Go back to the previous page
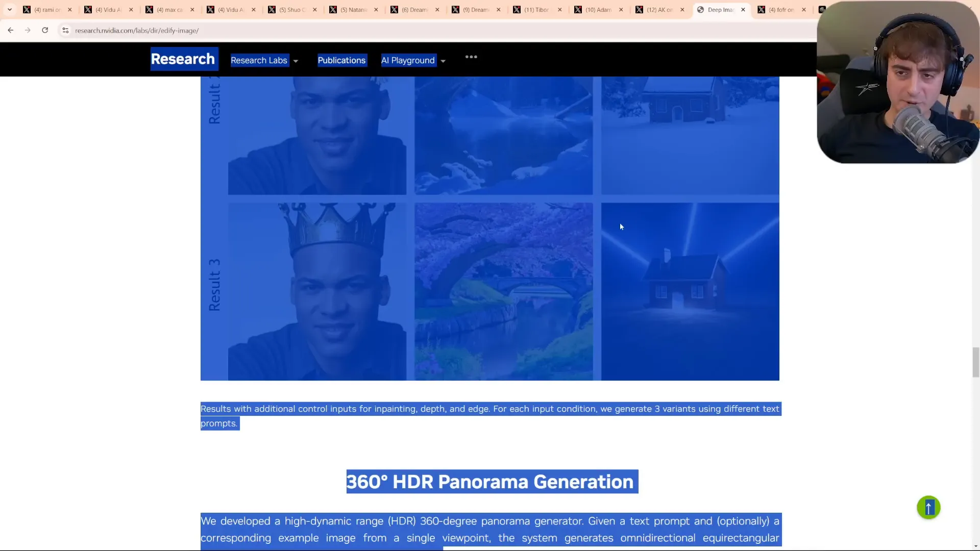 coord(10,31)
